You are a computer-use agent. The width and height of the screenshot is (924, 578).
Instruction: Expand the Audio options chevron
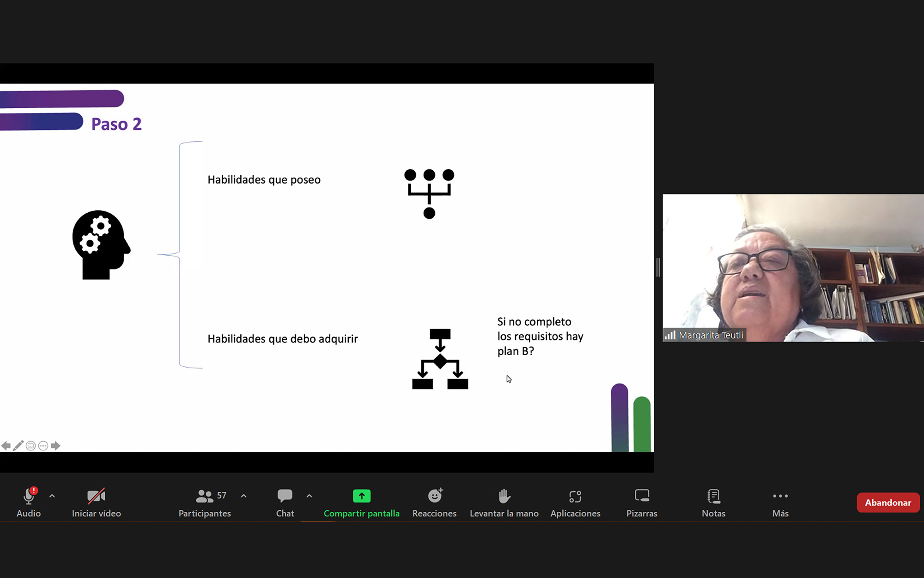(52, 496)
